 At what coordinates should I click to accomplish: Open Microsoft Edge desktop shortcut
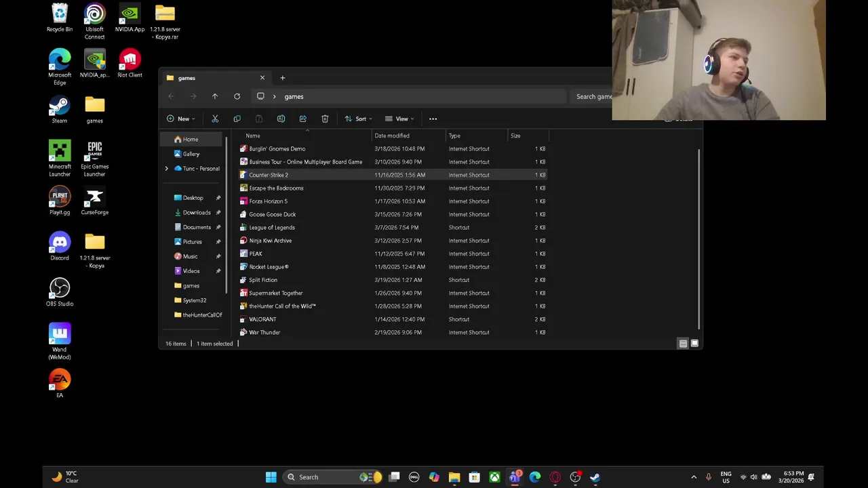tap(60, 67)
